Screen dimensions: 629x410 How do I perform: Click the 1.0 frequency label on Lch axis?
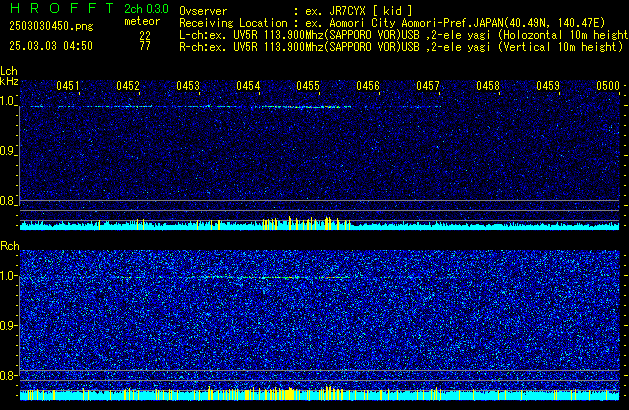8,101
